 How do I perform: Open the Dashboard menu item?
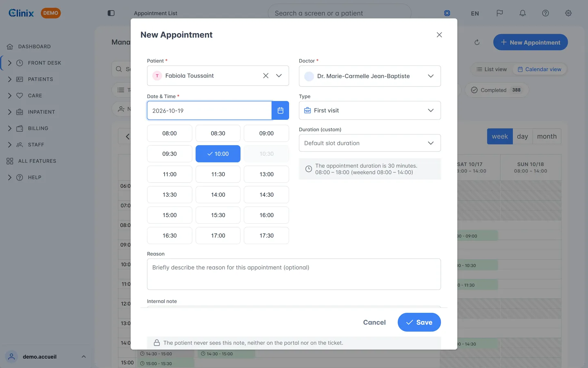35,47
